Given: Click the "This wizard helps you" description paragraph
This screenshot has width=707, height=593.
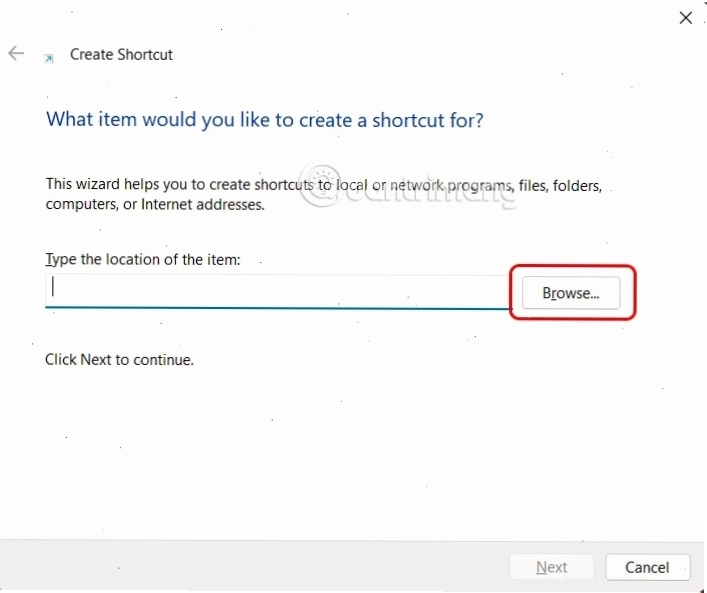Looking at the screenshot, I should click(x=323, y=194).
